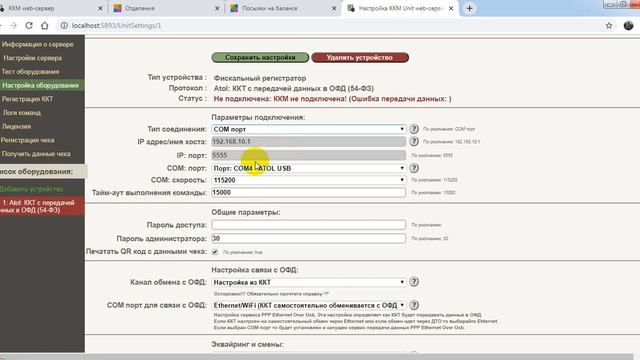Click the Тайм-аут выполнения команды field
The width and height of the screenshot is (640, 360).
309,192
